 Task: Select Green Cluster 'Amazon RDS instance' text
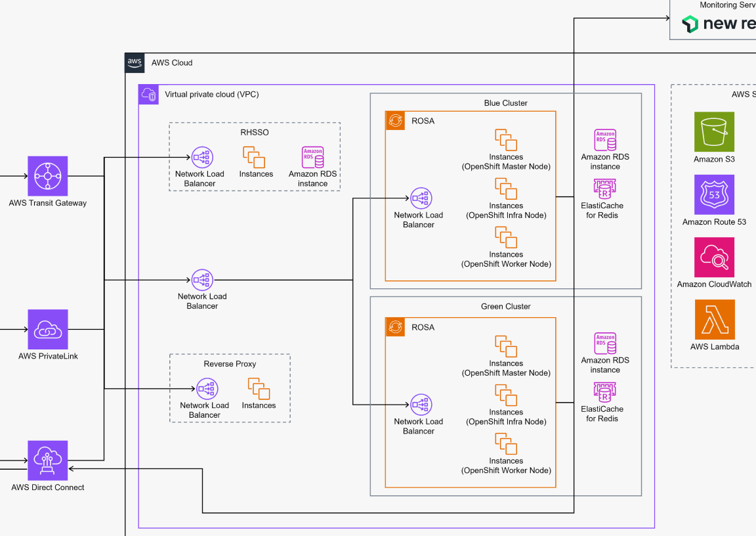tap(605, 365)
